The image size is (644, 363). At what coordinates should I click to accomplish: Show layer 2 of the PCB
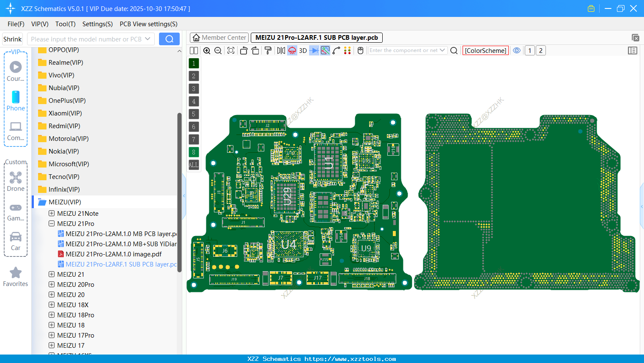194,76
